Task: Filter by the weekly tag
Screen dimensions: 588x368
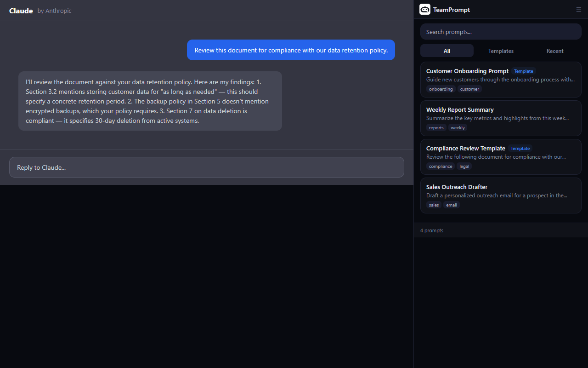Action: point(458,128)
